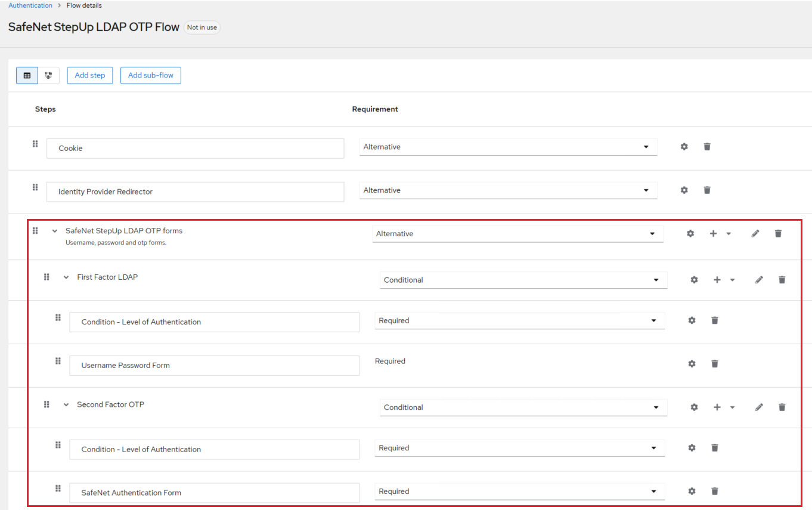Delete the Identity Provider Redirector step
Screen dimensions: 812x510
707,190
